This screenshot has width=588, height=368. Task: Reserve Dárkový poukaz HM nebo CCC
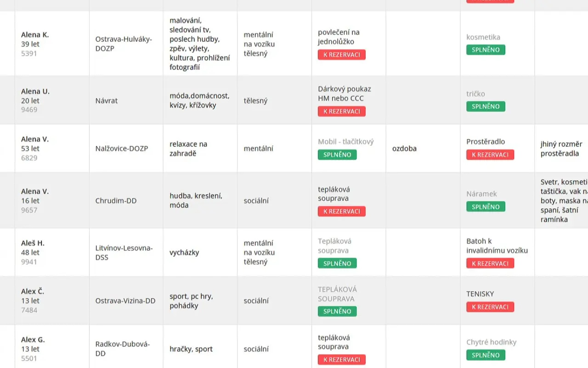(x=341, y=111)
